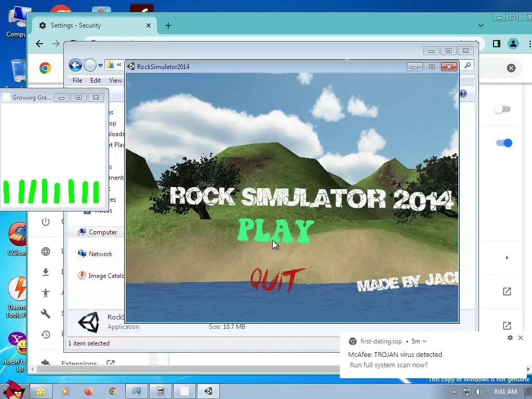The height and width of the screenshot is (399, 532).
Task: Open the media player taskbar icon
Action: (65, 392)
